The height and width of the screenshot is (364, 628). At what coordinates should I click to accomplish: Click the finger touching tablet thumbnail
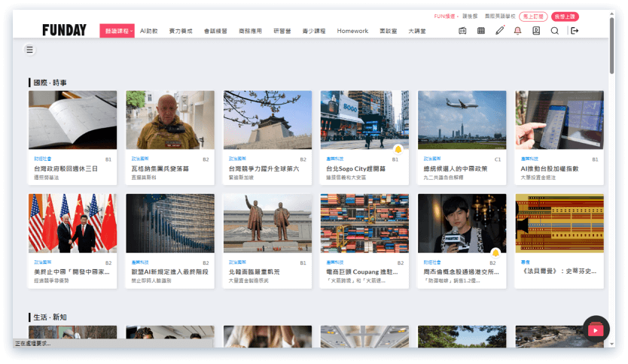pos(559,120)
